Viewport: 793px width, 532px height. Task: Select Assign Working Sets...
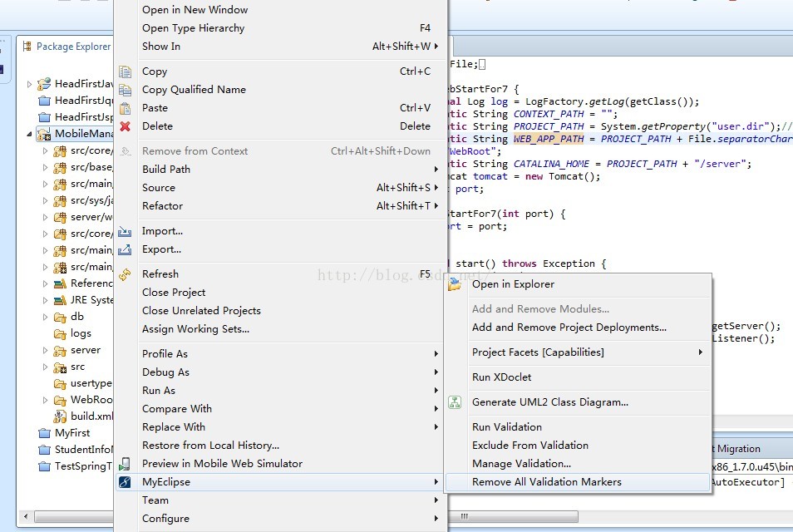(279, 329)
